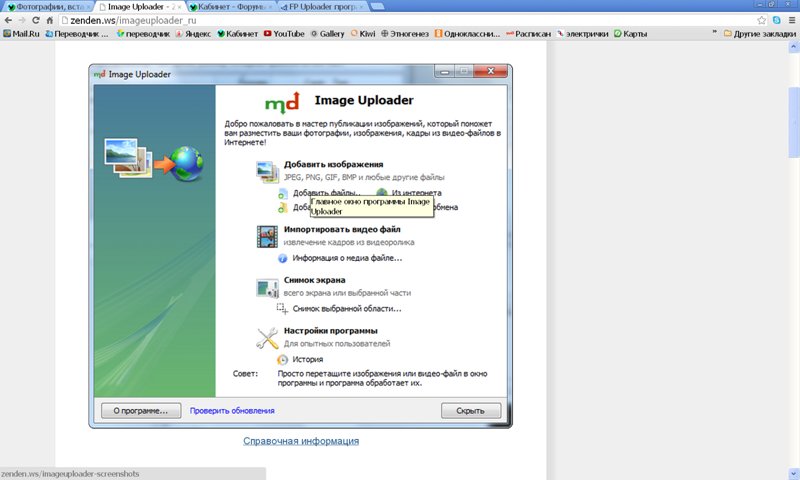Open the Kiwi bookmark
Image resolution: width=800 pixels, height=480 pixels.
(x=363, y=34)
